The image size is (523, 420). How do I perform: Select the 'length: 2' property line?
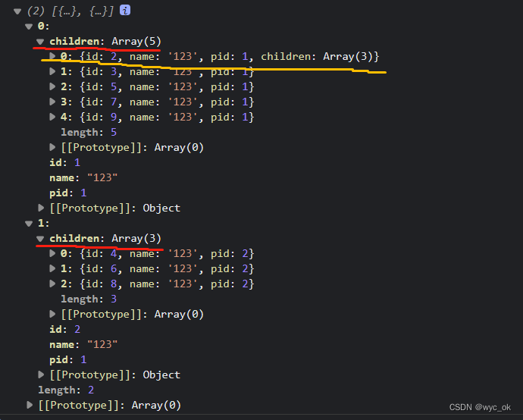pos(66,390)
